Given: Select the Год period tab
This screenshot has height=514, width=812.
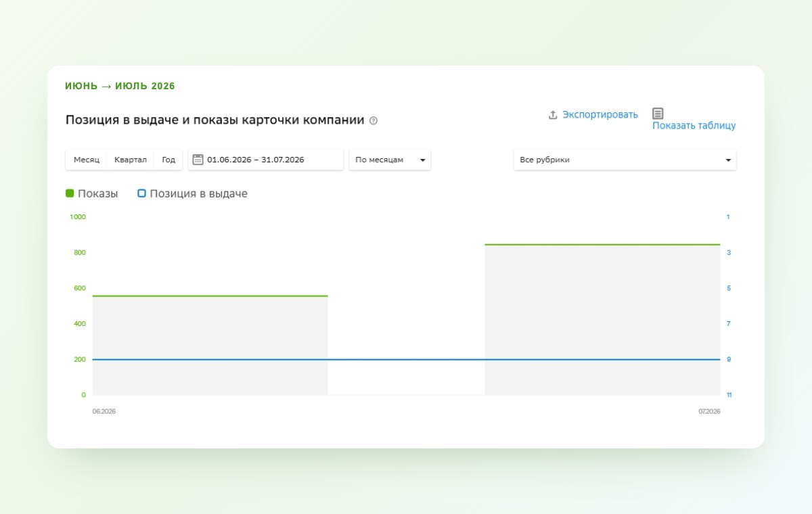Looking at the screenshot, I should (x=168, y=160).
